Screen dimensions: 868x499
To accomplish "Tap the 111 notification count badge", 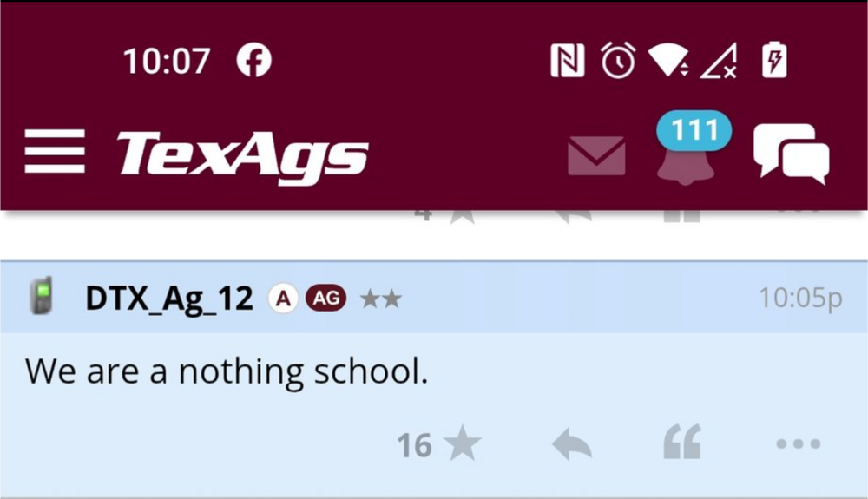I will pyautogui.click(x=694, y=131).
